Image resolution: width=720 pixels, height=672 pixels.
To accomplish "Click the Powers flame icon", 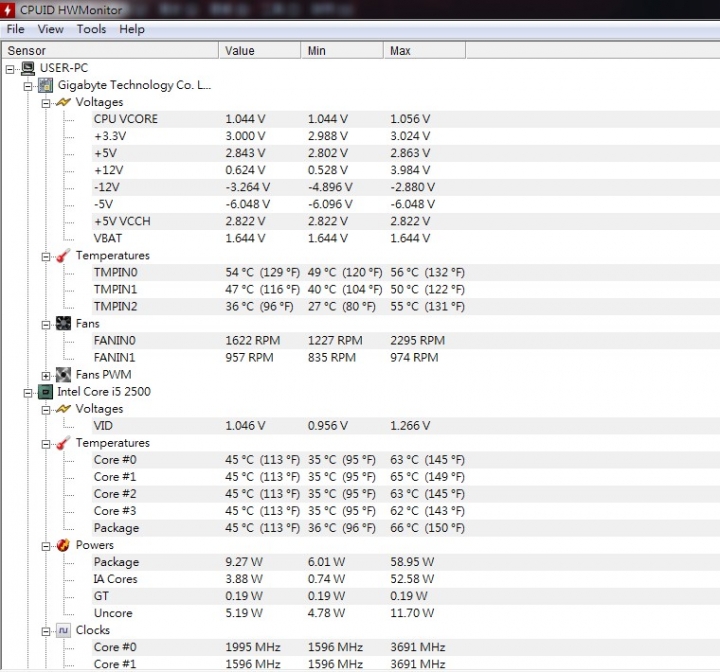I will (63, 545).
